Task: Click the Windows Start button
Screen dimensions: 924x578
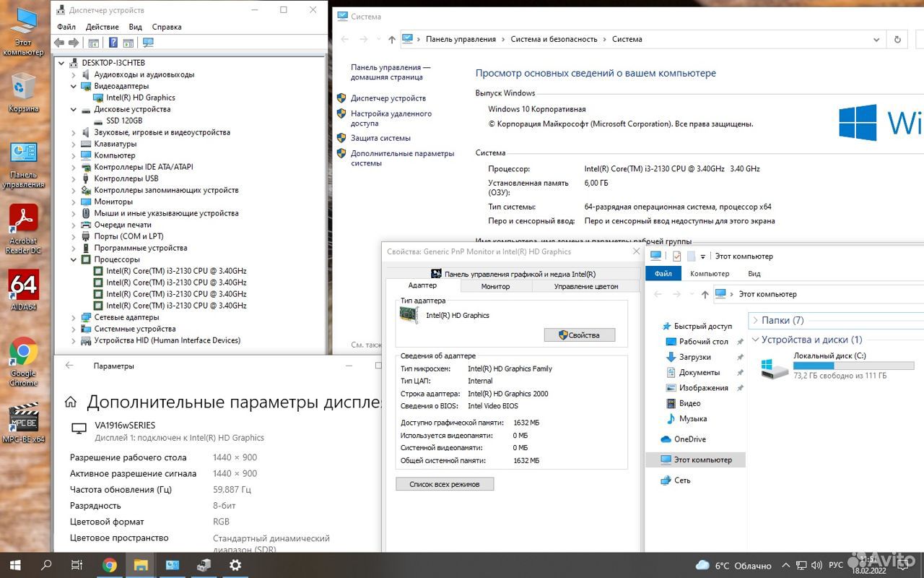Action: tap(14, 565)
